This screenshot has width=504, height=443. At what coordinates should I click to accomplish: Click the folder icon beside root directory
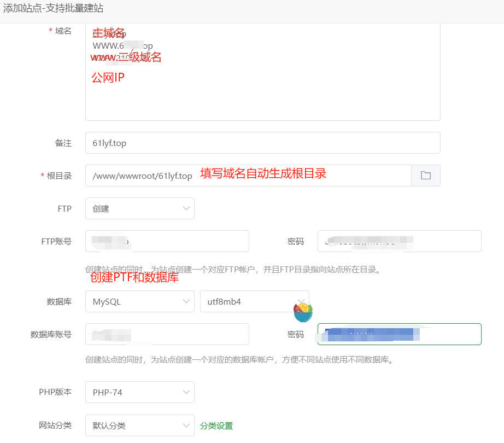[x=425, y=176]
